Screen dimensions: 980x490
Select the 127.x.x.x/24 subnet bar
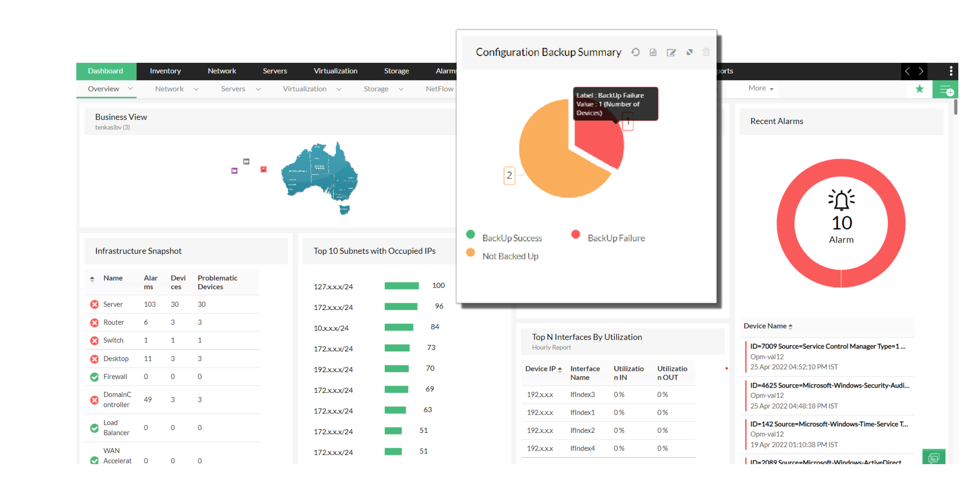(401, 286)
